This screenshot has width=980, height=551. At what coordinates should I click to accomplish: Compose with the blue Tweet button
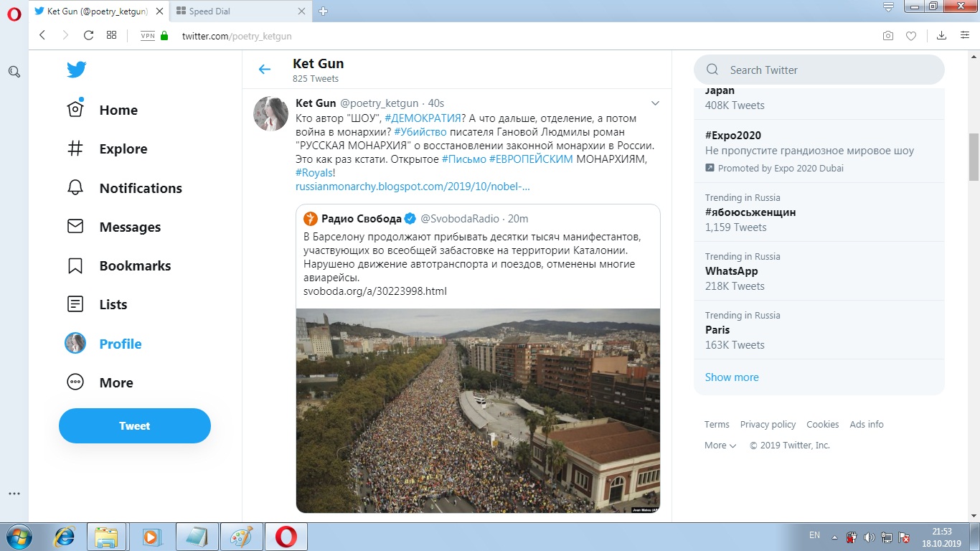134,425
